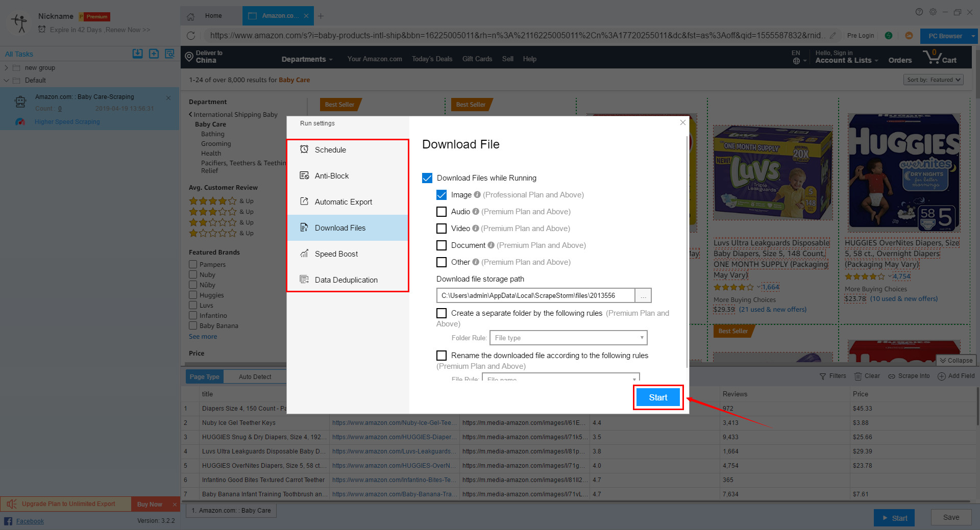Uncheck the Image download option
Viewport: 980px width, 530px height.
tap(442, 195)
